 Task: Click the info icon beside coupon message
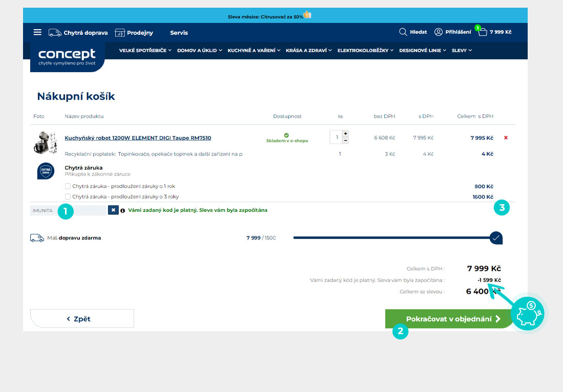[x=123, y=211]
